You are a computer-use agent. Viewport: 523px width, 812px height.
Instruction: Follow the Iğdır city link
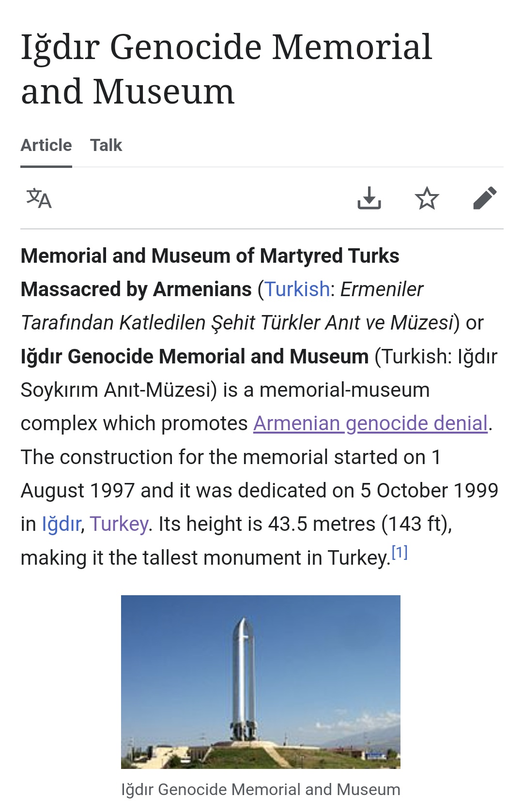coord(61,524)
